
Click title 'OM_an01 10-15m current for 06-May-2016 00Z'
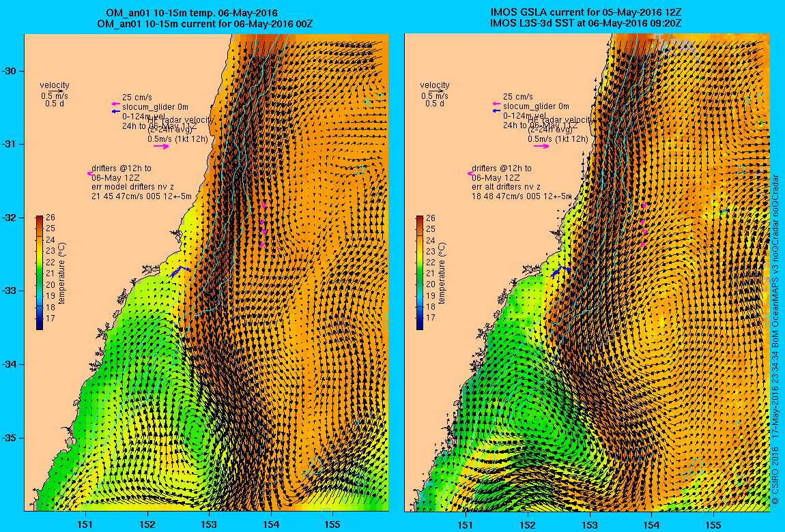point(205,23)
